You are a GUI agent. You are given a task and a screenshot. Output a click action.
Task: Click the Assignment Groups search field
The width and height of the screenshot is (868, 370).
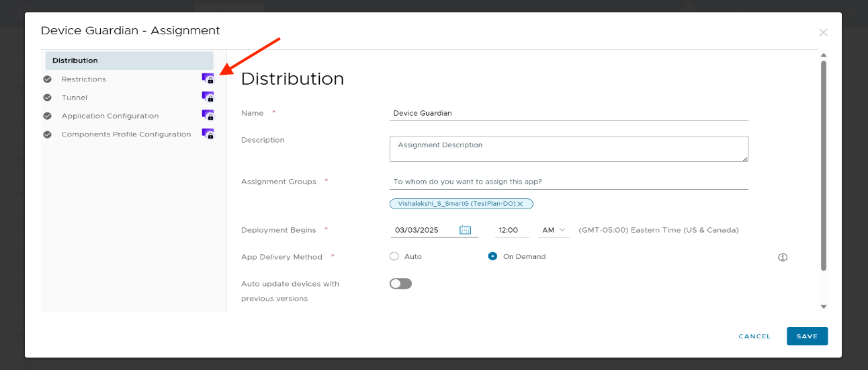(568, 182)
